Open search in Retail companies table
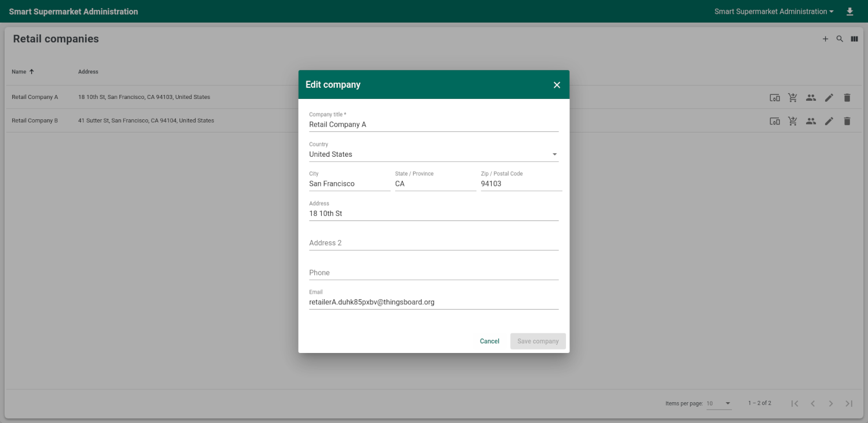 click(840, 39)
